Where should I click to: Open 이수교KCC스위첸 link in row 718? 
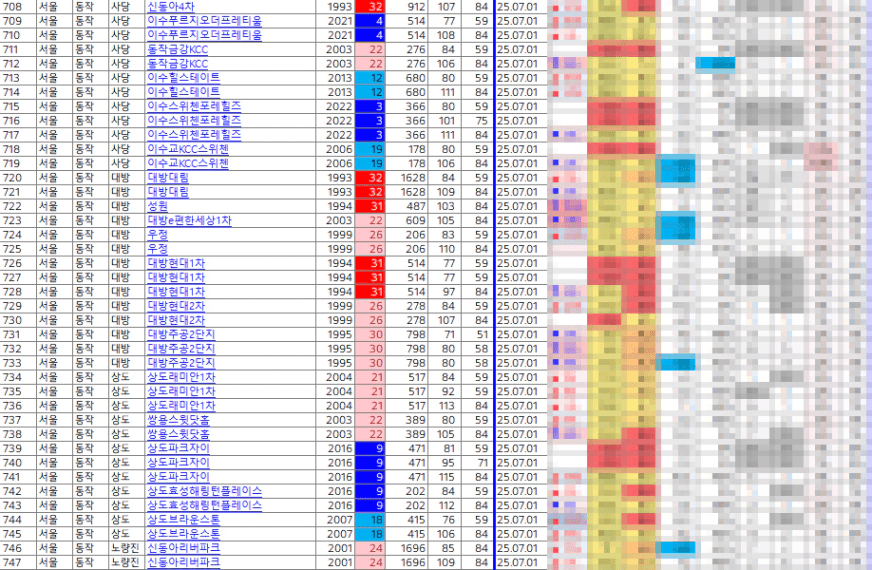(x=188, y=149)
